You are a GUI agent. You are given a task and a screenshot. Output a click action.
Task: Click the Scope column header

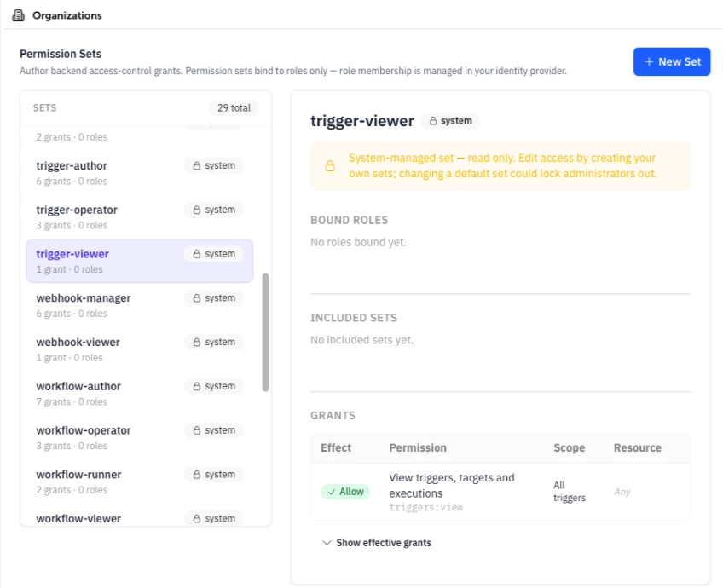(569, 448)
